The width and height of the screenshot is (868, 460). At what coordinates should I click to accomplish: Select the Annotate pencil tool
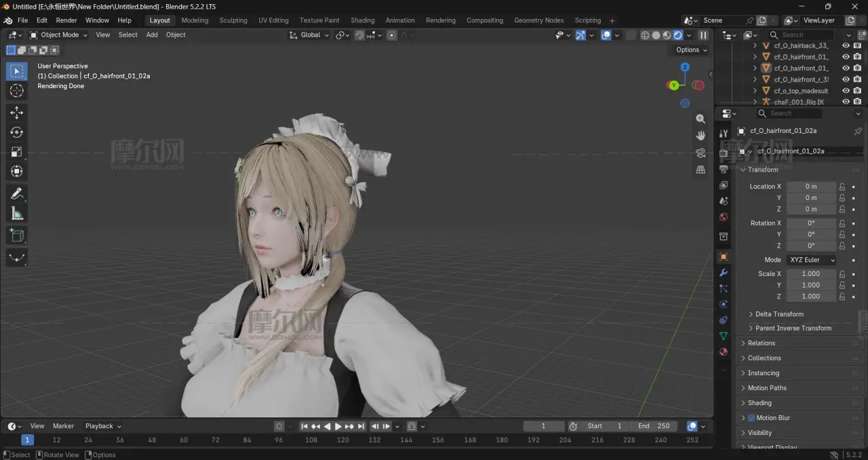[x=17, y=194]
